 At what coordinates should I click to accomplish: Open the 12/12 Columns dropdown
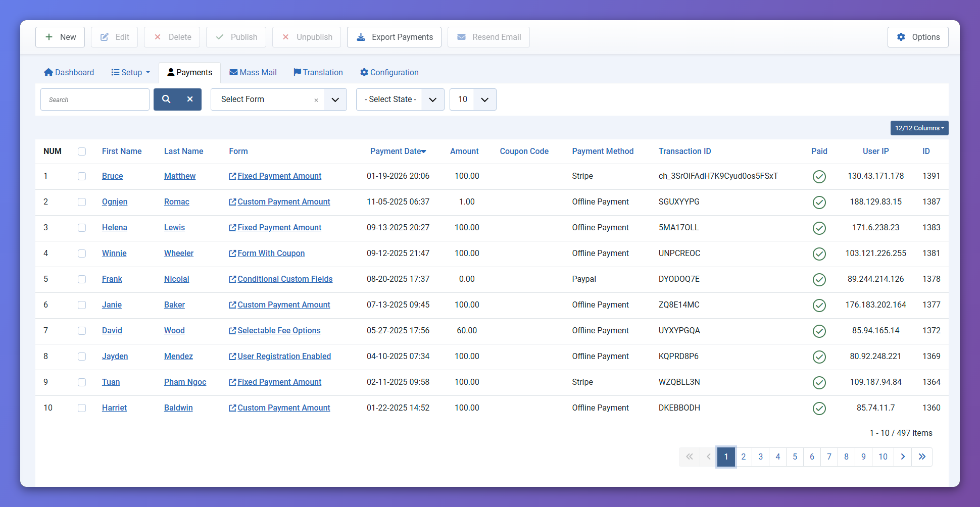pos(919,128)
